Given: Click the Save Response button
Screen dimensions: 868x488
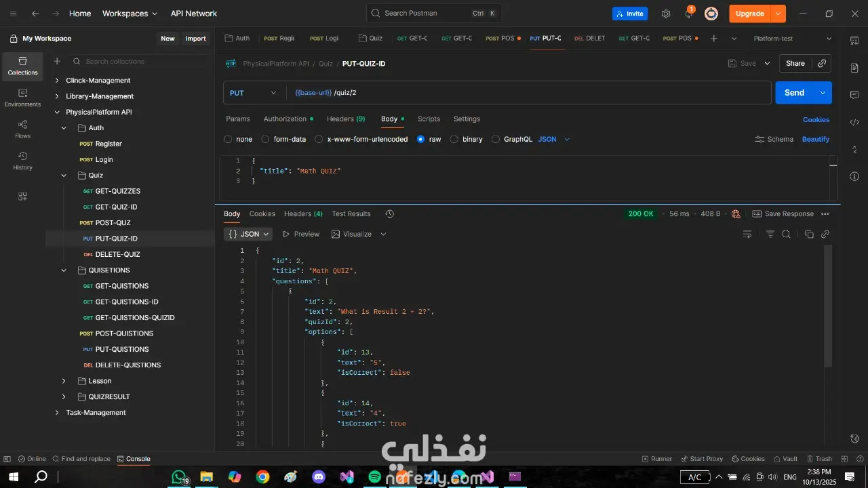Looking at the screenshot, I should pyautogui.click(x=783, y=213).
